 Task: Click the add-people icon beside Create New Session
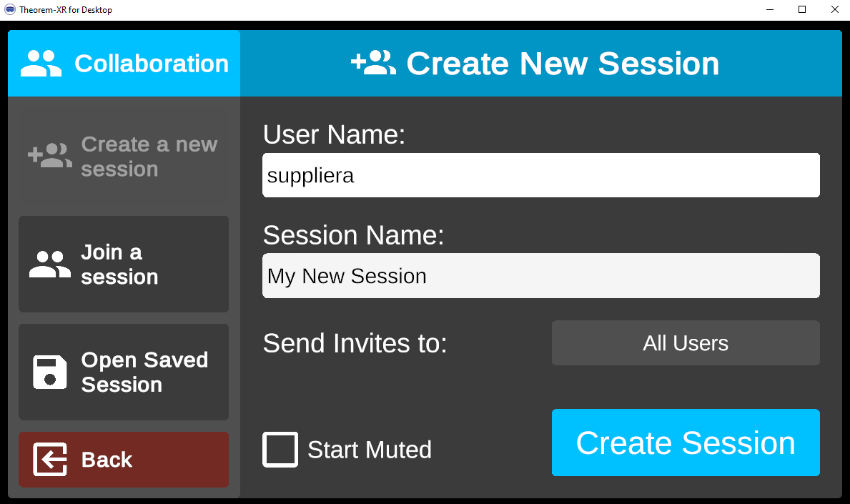(x=373, y=63)
